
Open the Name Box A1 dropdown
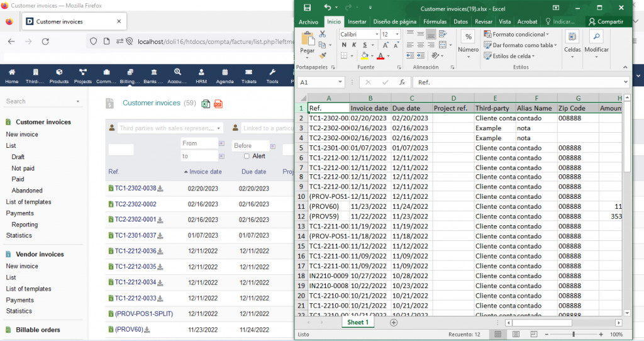pyautogui.click(x=340, y=82)
